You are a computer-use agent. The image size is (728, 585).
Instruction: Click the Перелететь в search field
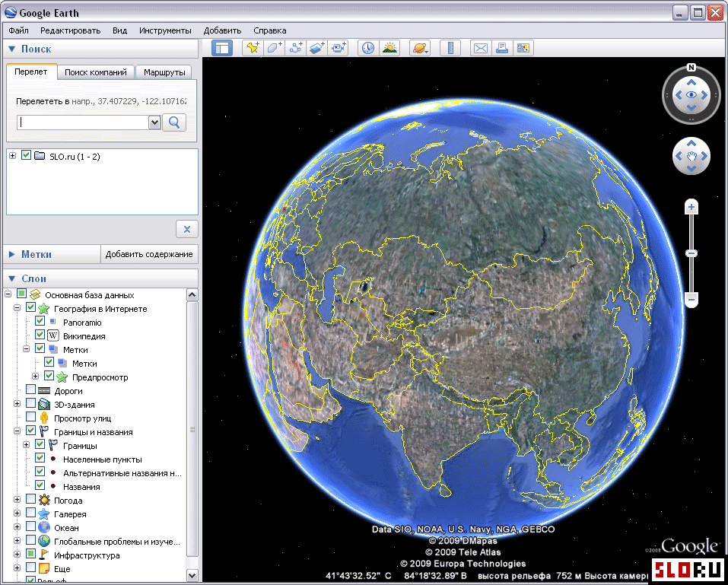pos(83,122)
